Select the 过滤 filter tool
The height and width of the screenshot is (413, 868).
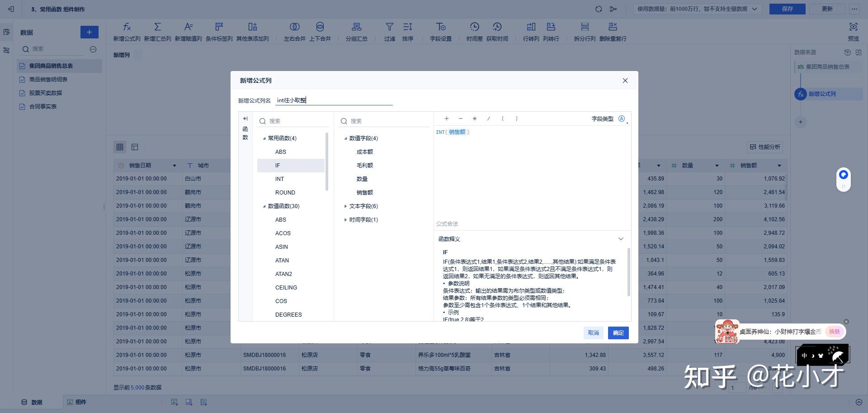tap(389, 31)
